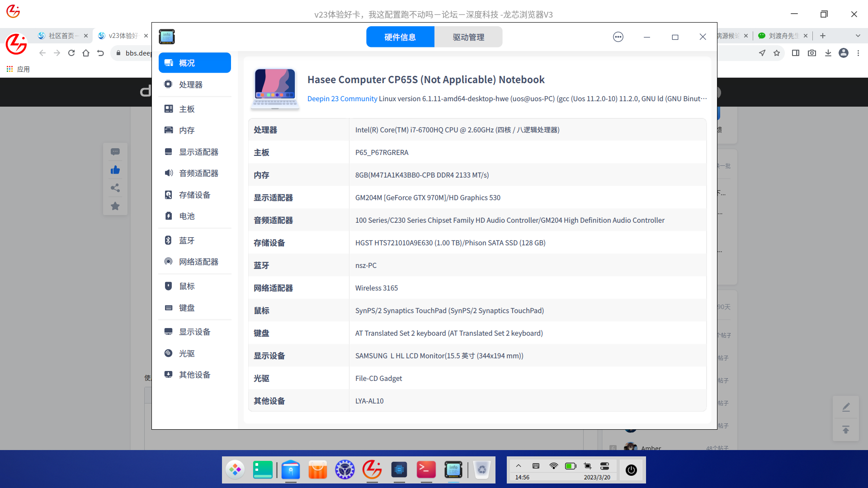This screenshot has width=868, height=488.
Task: Select 光驱 optical drive item
Action: [x=186, y=353]
